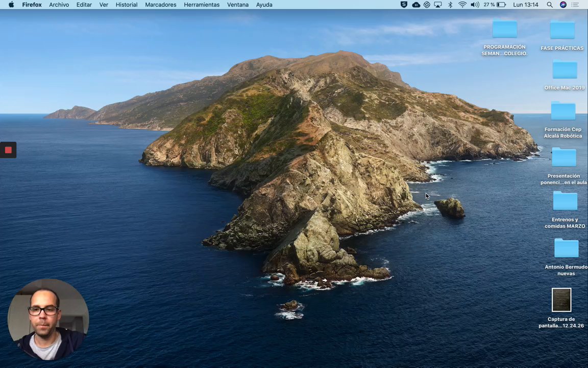Click the Siri icon
This screenshot has height=368, width=588.
tap(563, 5)
